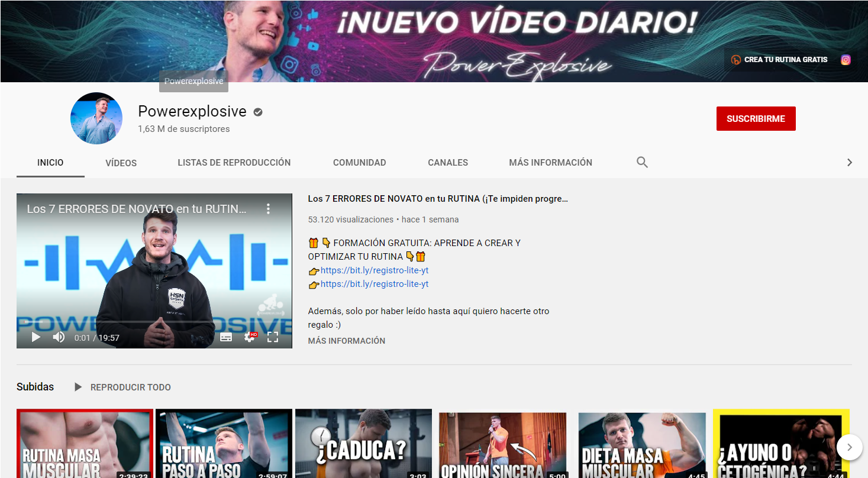Select the INICIO tab
This screenshot has height=478, width=868.
coord(50,162)
